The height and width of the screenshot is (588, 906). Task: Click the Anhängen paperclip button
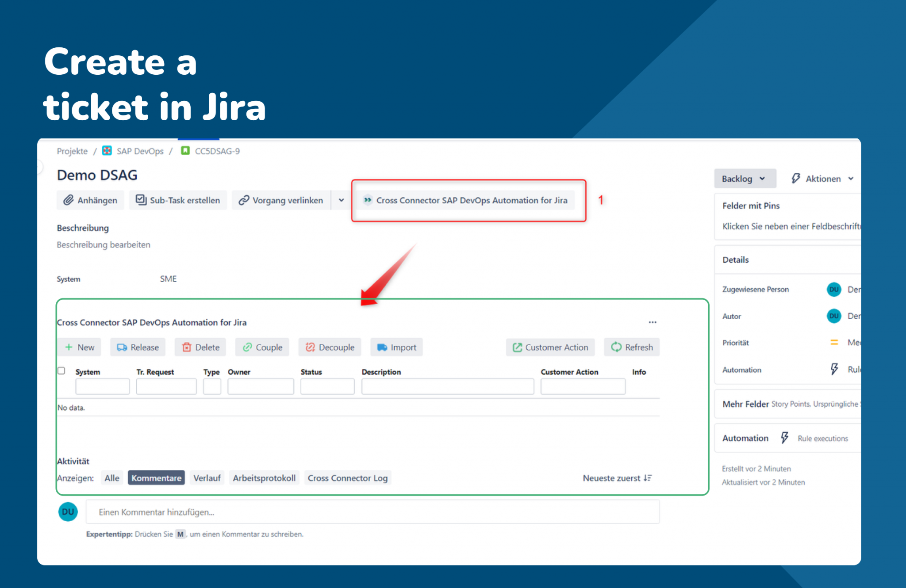(x=90, y=200)
